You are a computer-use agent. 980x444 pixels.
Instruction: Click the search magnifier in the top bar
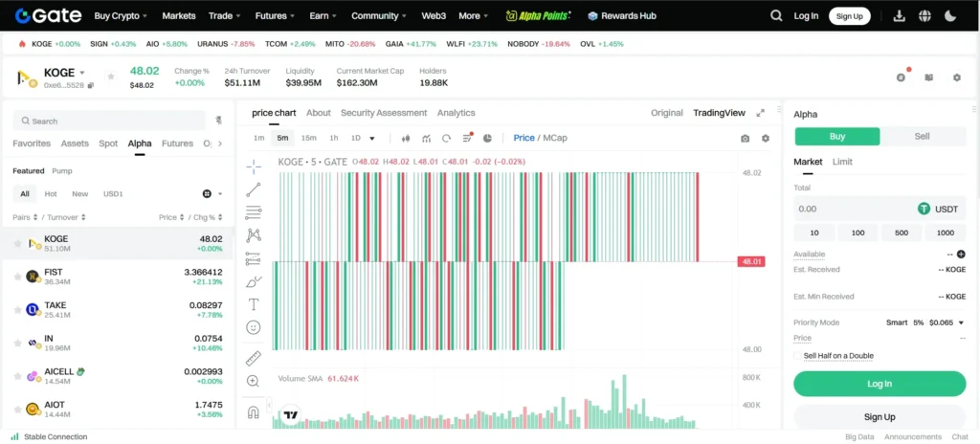point(776,15)
